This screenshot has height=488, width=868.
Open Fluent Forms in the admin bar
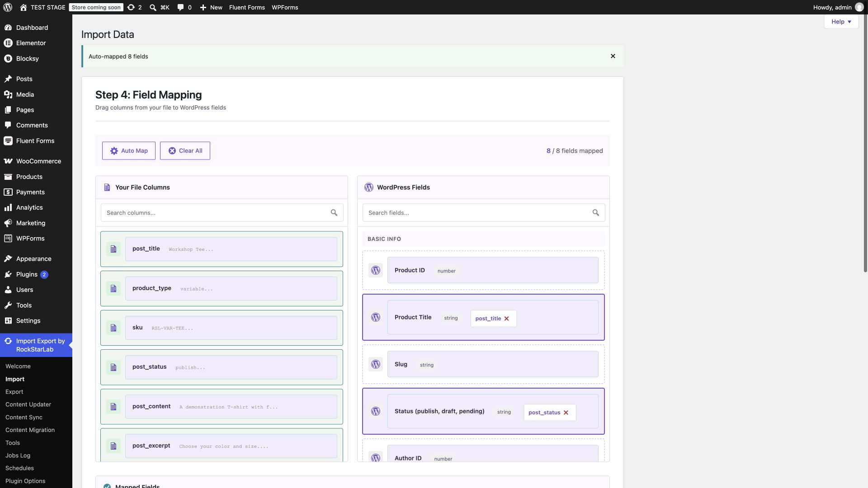pyautogui.click(x=247, y=7)
